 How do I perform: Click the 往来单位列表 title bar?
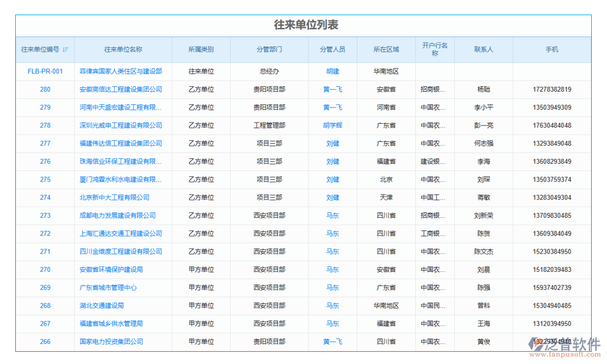(x=303, y=25)
